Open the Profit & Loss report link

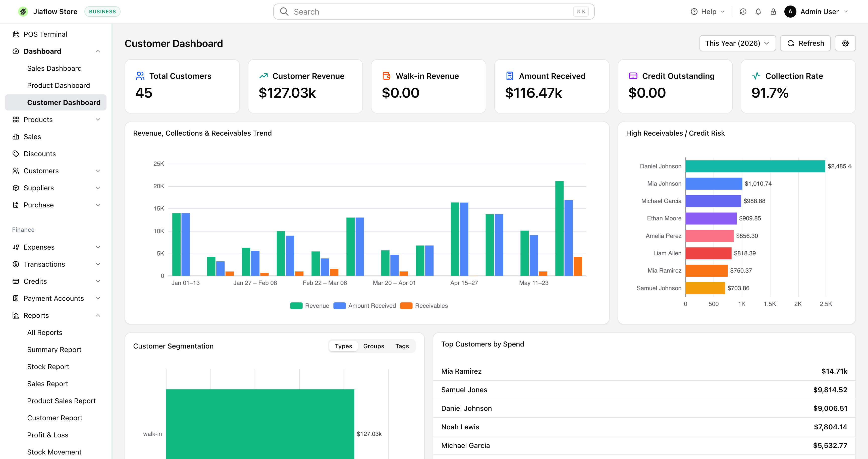(47, 435)
